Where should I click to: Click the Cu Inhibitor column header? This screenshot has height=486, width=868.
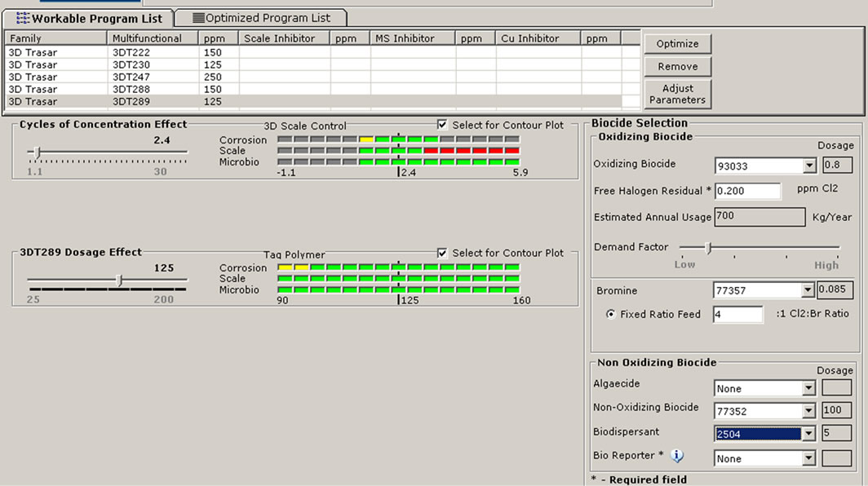(x=538, y=38)
